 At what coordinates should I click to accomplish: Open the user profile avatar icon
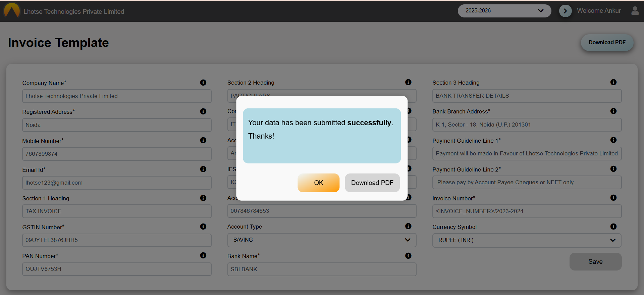pos(635,11)
